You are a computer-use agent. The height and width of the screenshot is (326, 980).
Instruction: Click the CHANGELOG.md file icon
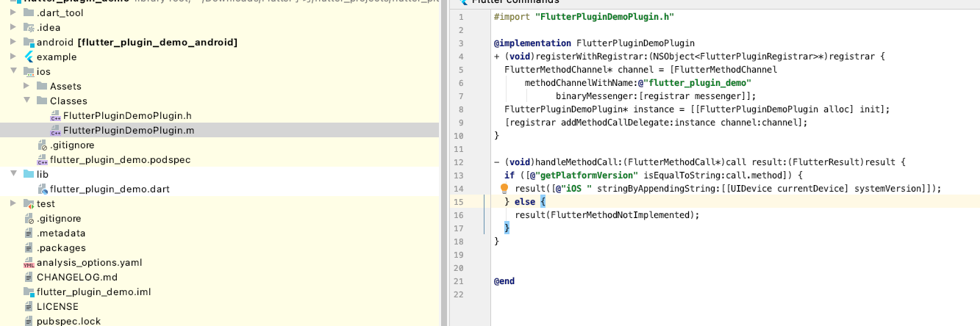(x=29, y=277)
